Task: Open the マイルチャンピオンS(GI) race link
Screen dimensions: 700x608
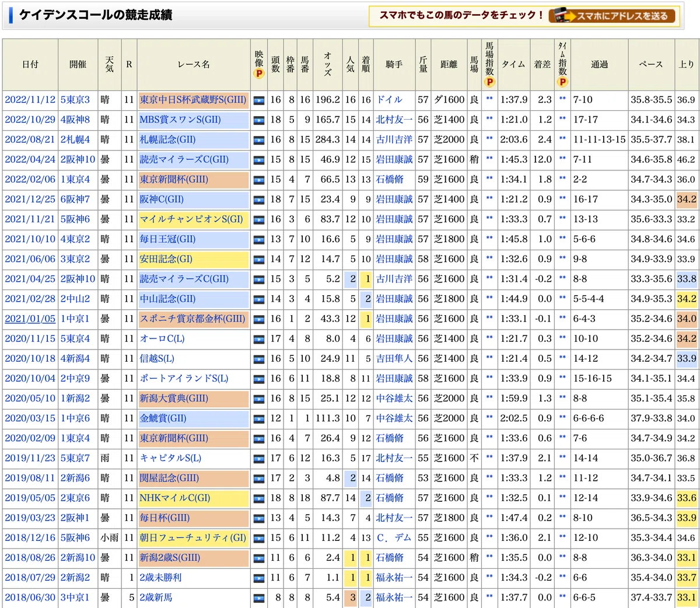Action: click(x=191, y=219)
